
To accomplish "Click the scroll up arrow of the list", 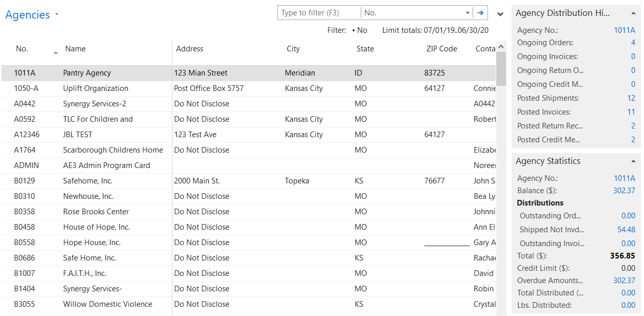I will (x=501, y=47).
